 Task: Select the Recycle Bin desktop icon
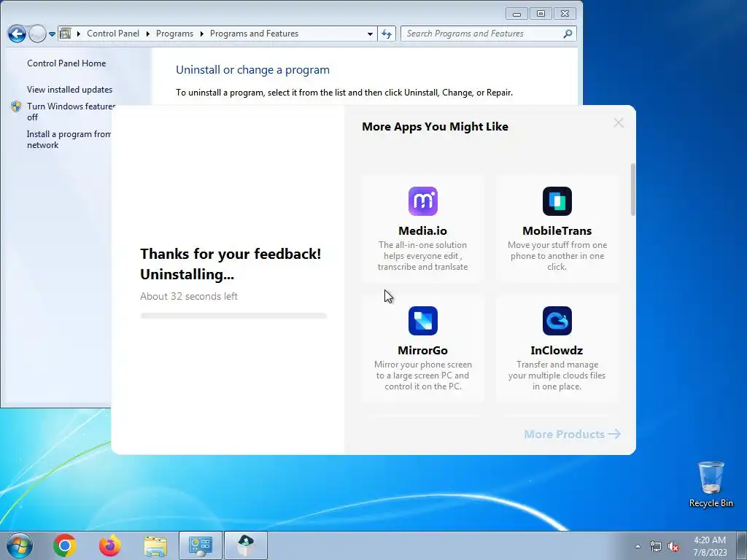(x=711, y=484)
